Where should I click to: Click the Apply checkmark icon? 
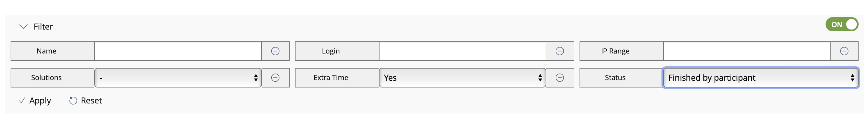click(22, 101)
